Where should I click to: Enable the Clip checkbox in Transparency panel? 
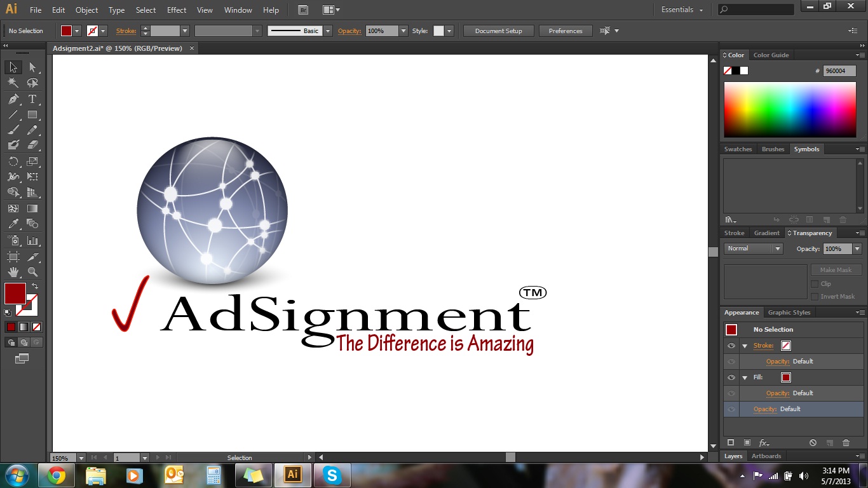tap(815, 284)
